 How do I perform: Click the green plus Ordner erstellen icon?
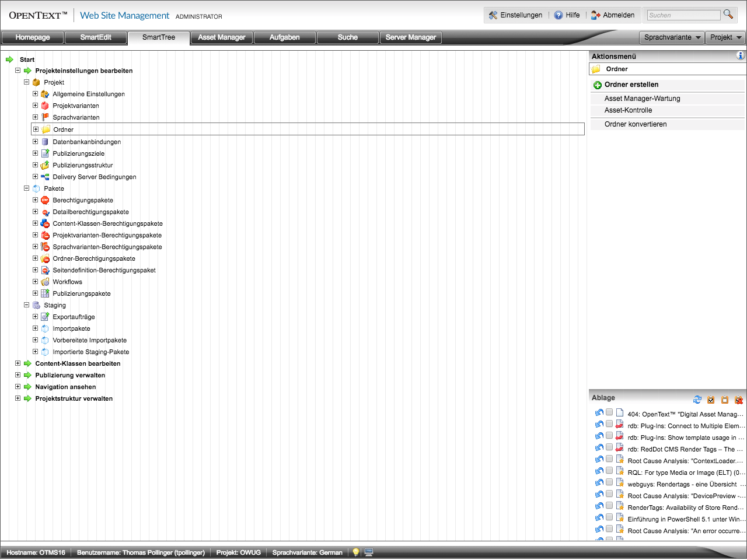(x=598, y=85)
